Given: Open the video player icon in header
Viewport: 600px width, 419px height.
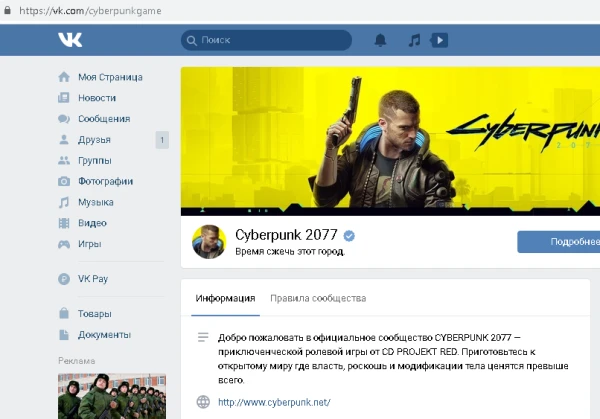Looking at the screenshot, I should pyautogui.click(x=439, y=40).
